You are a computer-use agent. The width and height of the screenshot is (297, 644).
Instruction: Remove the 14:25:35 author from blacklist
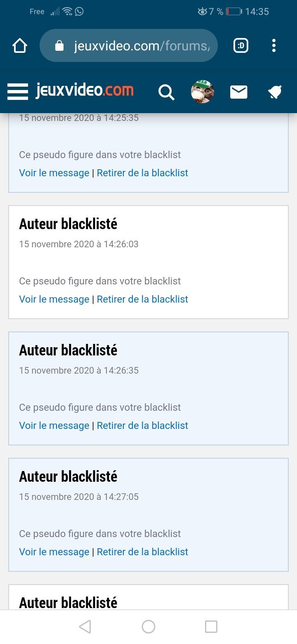click(x=142, y=173)
